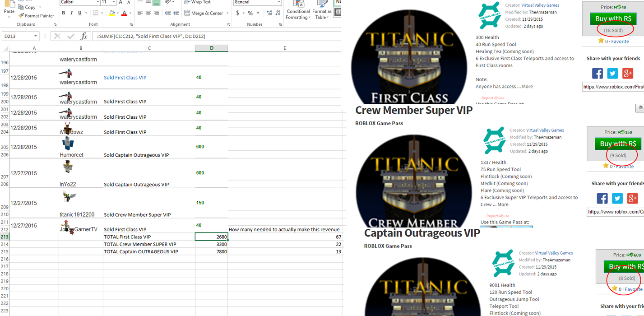644x316 pixels.
Task: Open Format as Table menu
Action: coord(323,10)
